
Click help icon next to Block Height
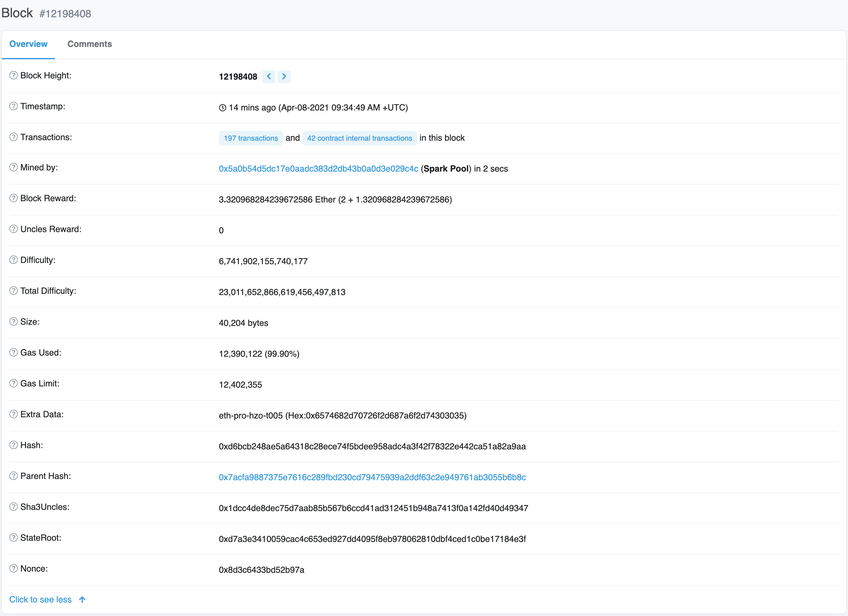click(x=14, y=76)
